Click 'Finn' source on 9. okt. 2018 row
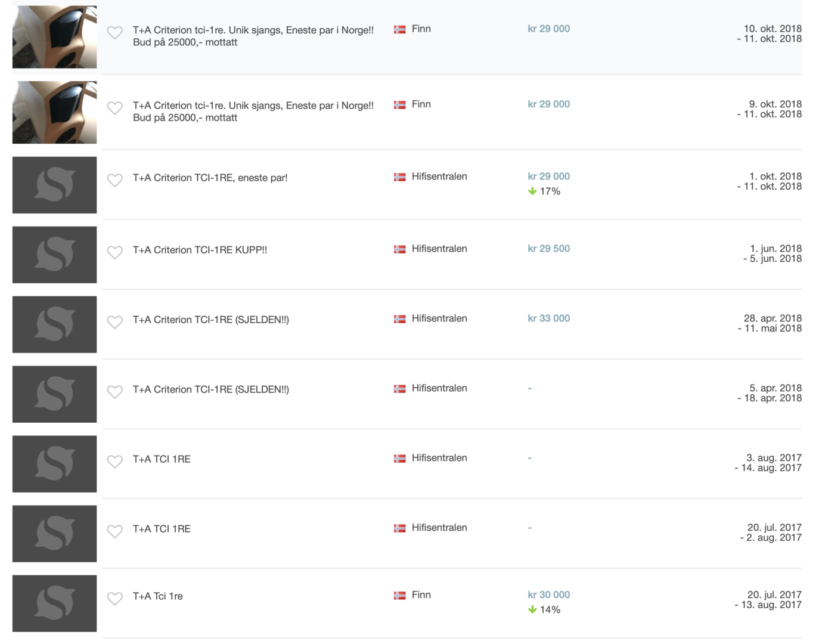This screenshot has height=644, width=816. 421,104
